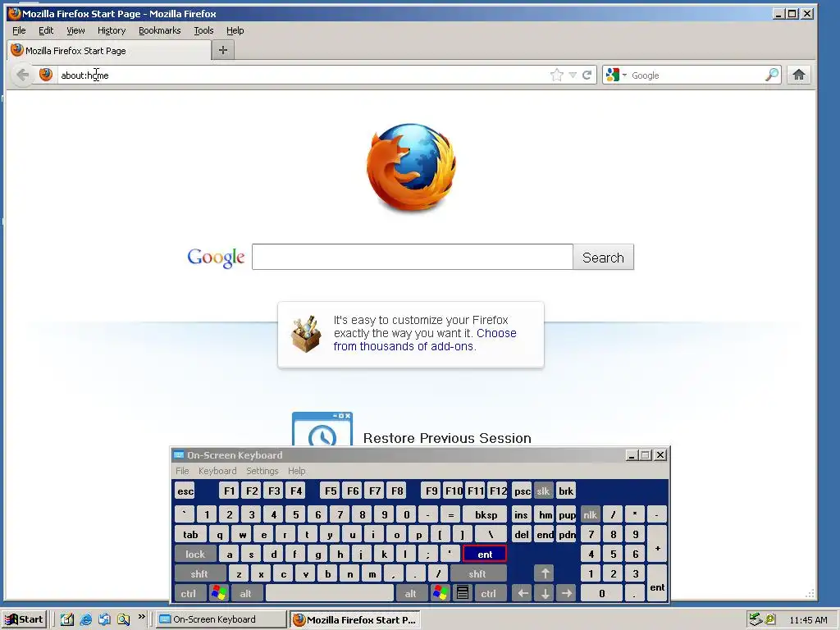Click the right arrow key
This screenshot has height=630, width=840.
pos(566,594)
